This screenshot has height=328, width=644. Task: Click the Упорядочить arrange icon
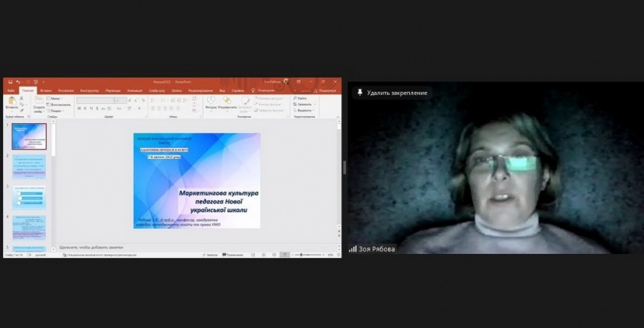tap(227, 102)
